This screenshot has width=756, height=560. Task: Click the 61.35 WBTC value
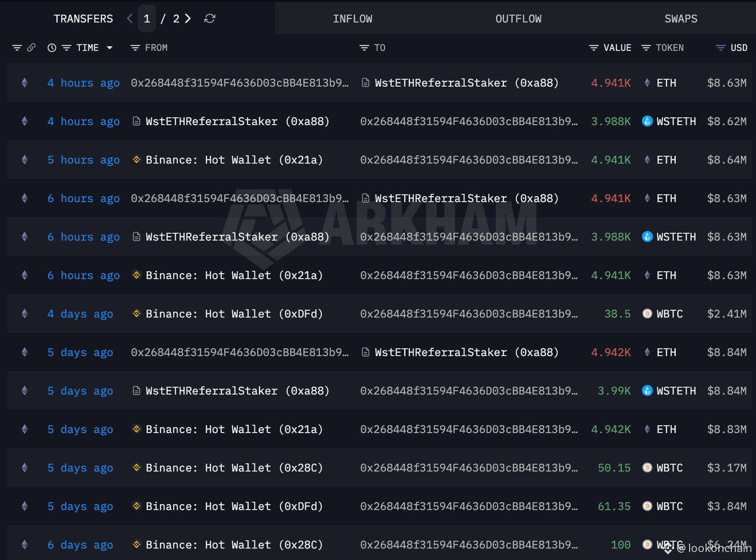coord(614,506)
